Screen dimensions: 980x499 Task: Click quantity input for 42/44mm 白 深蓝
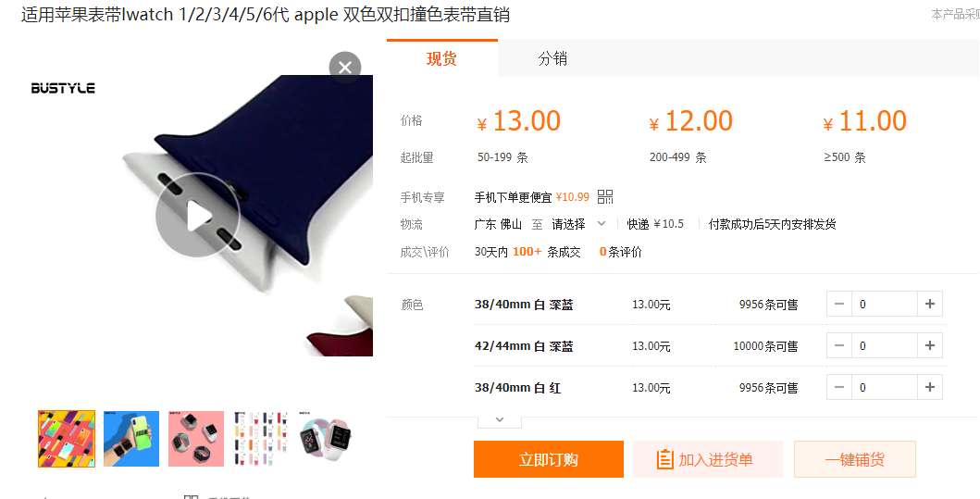[x=885, y=345]
